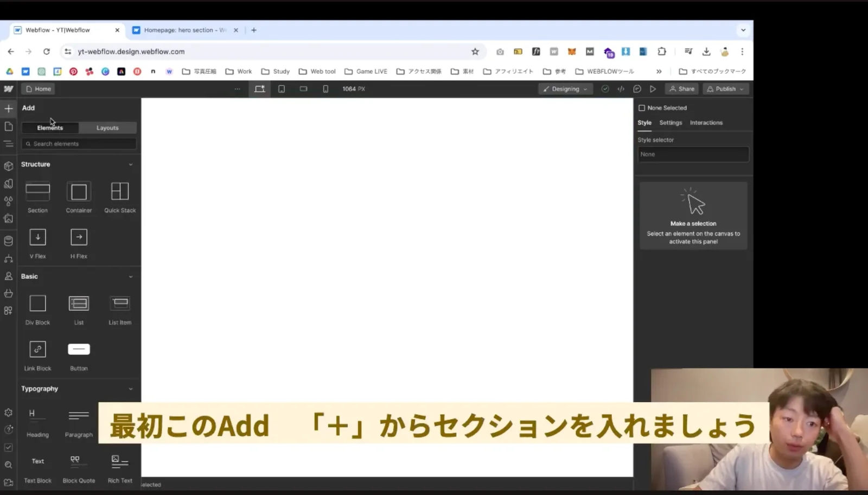Viewport: 868px width, 495px height.
Task: Switch to the Layouts tab
Action: (x=107, y=128)
